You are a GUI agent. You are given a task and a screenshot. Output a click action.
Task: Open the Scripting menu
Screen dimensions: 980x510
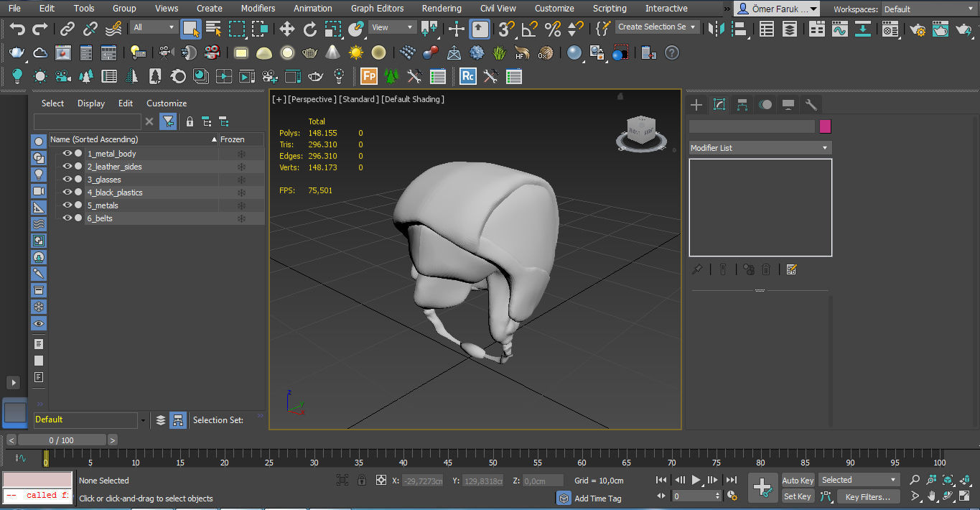pyautogui.click(x=610, y=9)
